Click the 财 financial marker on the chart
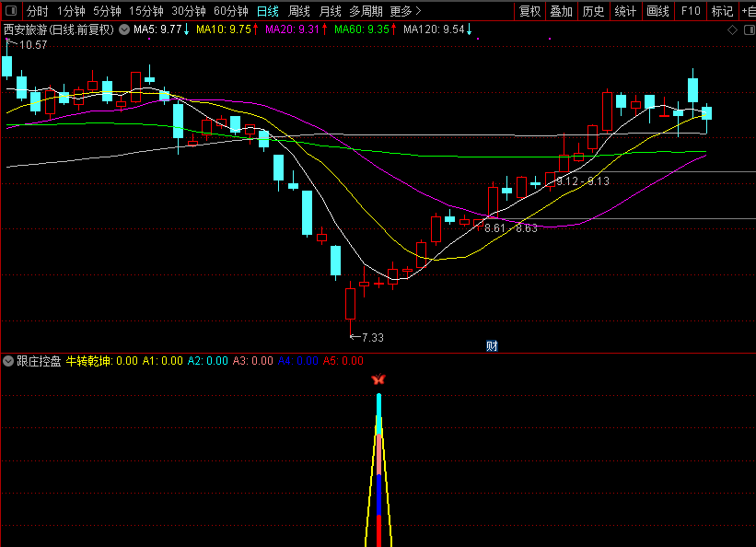Image resolution: width=756 pixels, height=547 pixels. [492, 346]
